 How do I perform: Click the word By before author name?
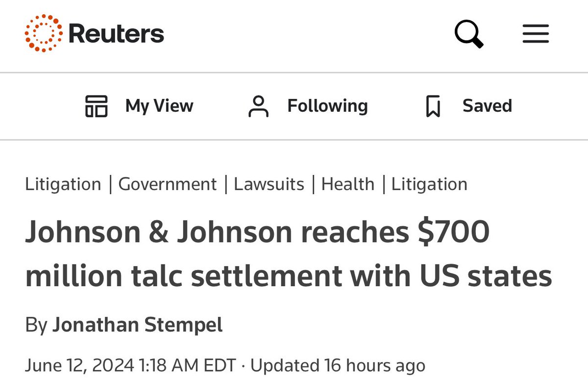36,325
